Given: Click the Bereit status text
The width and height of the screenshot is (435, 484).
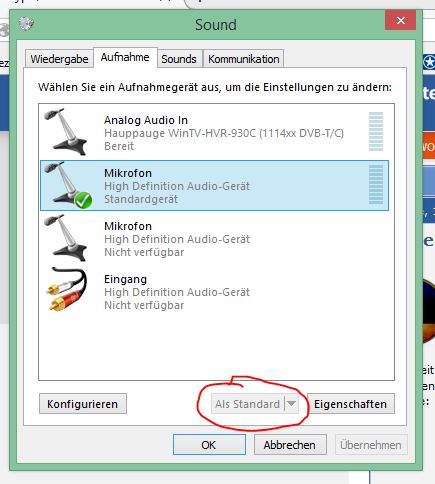Looking at the screenshot, I should (x=119, y=146).
